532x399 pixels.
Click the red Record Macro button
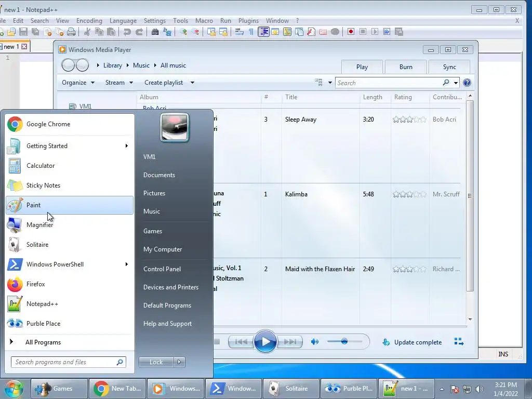351,32
